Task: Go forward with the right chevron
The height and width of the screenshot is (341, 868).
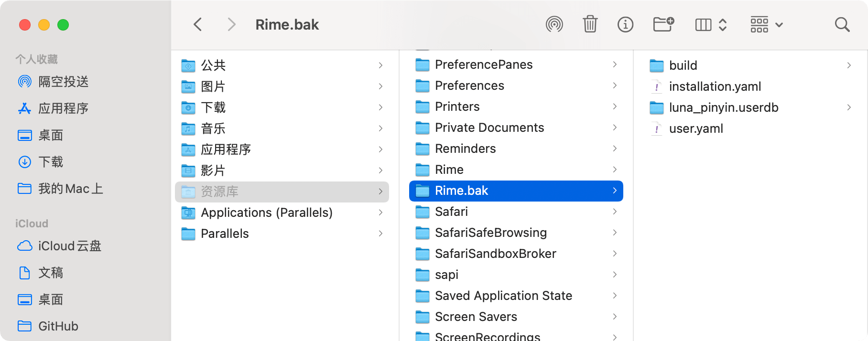Action: pyautogui.click(x=231, y=24)
